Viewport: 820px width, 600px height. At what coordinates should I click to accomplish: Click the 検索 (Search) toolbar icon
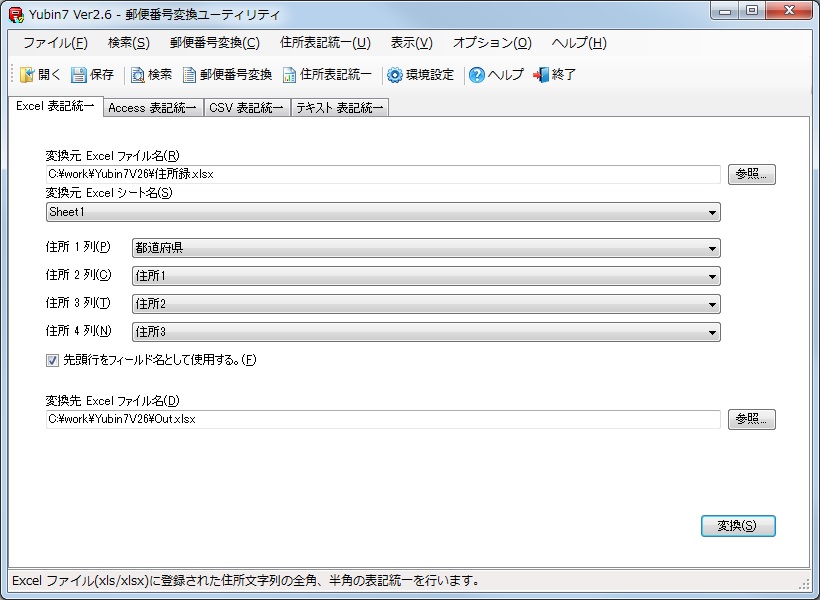[x=138, y=75]
